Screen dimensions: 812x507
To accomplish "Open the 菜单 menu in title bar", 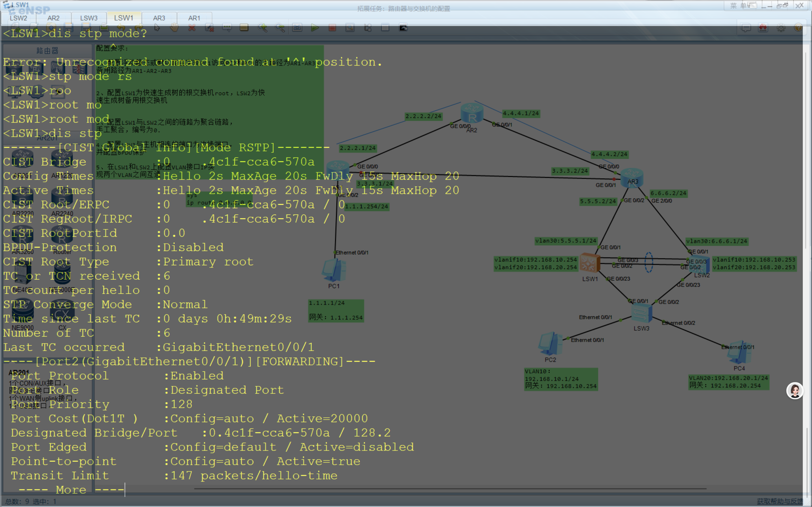I will tap(738, 6).
